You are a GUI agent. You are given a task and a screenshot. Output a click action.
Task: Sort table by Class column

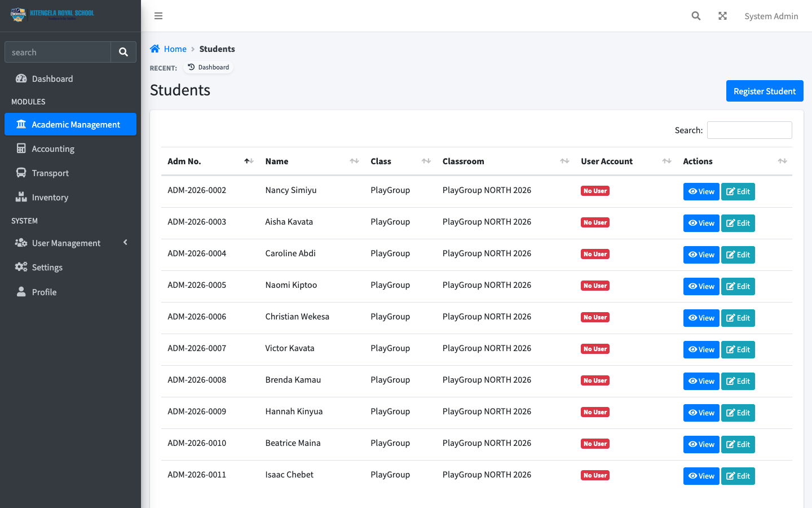[400, 161]
